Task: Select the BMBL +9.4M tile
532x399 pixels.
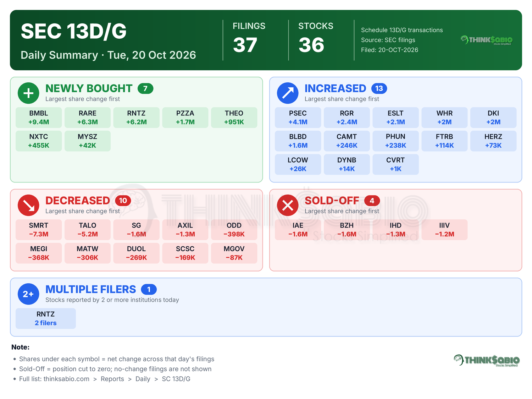Action: coord(39,117)
